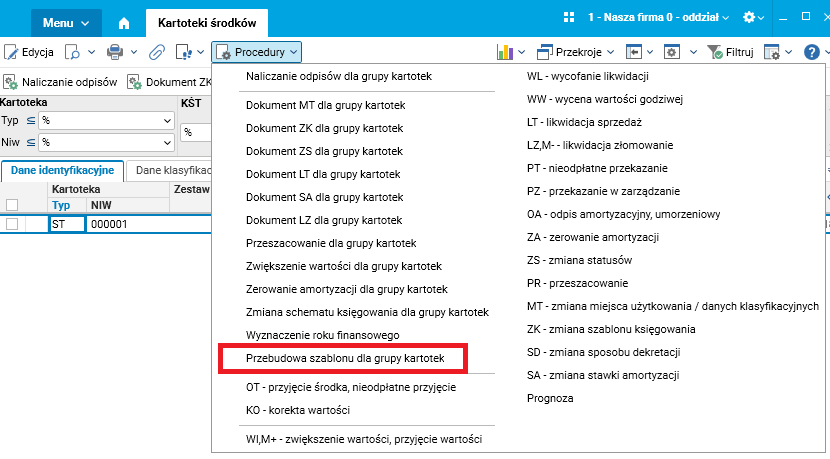830x459 pixels.
Task: Click the import arrow table icon
Action: click(x=634, y=52)
